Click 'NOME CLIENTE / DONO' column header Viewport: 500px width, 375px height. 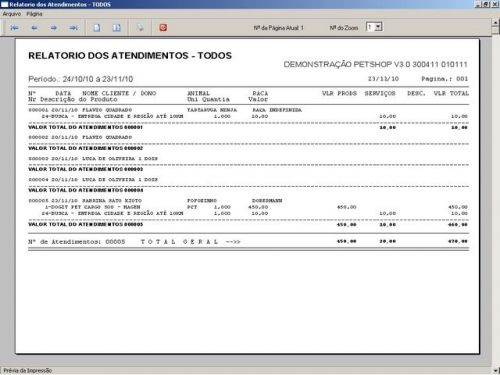[119, 93]
